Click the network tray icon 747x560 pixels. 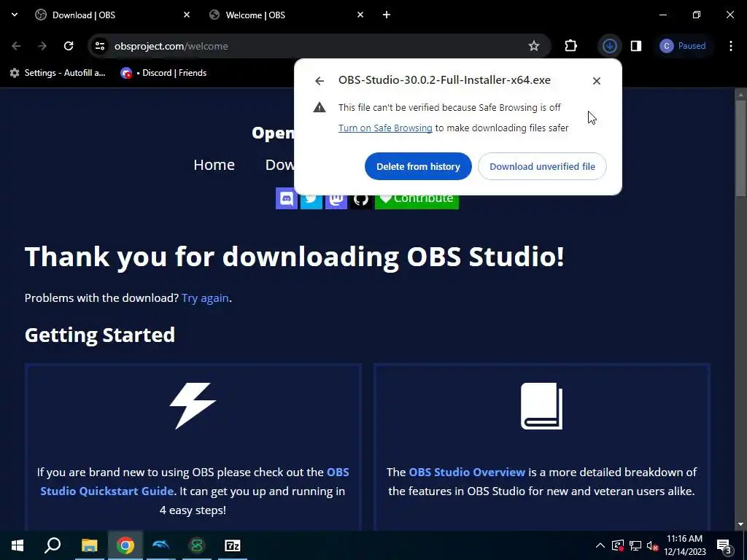click(635, 545)
